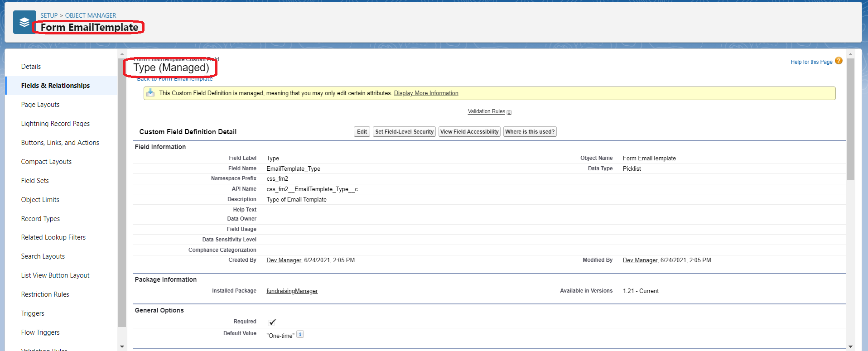Screen dimensions: 868x351
Task: Click the info icon beside Default Value
Action: tap(300, 334)
